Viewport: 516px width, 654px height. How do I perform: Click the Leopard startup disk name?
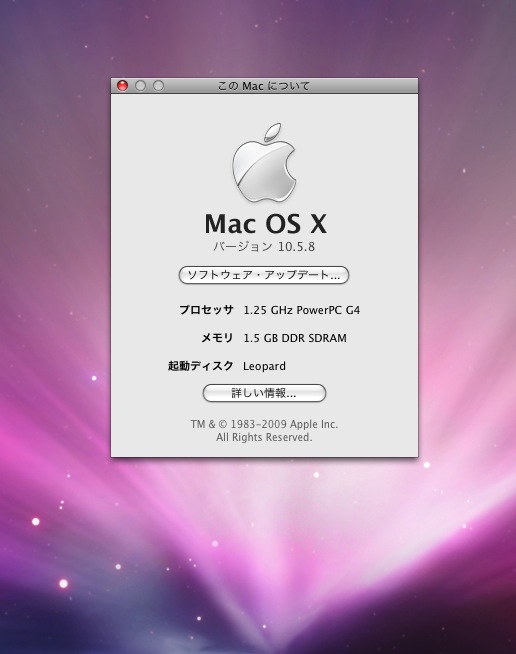coord(264,366)
